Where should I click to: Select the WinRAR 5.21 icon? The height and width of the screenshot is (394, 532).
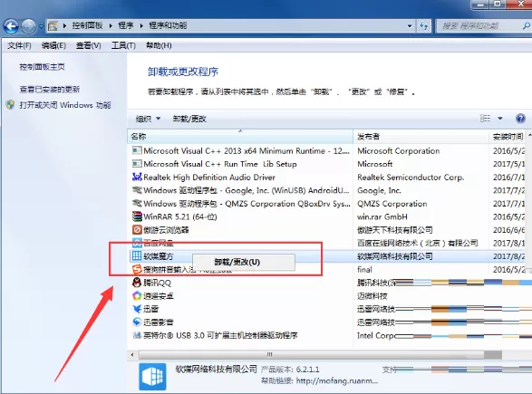tap(137, 216)
